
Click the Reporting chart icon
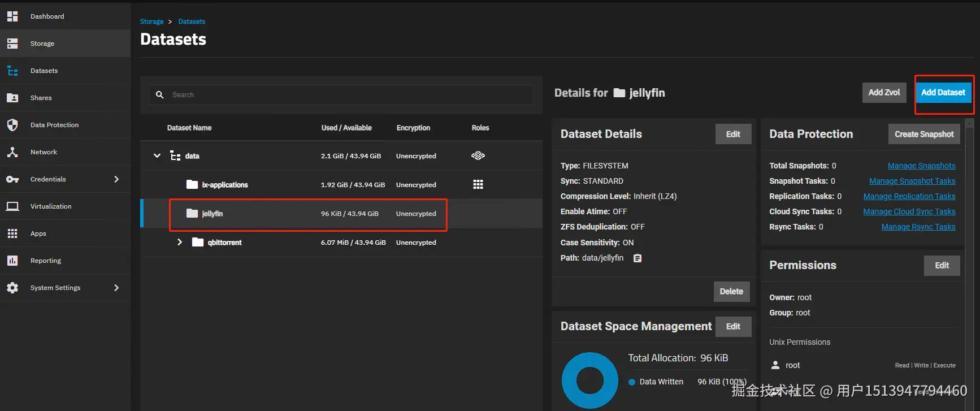(x=12, y=261)
